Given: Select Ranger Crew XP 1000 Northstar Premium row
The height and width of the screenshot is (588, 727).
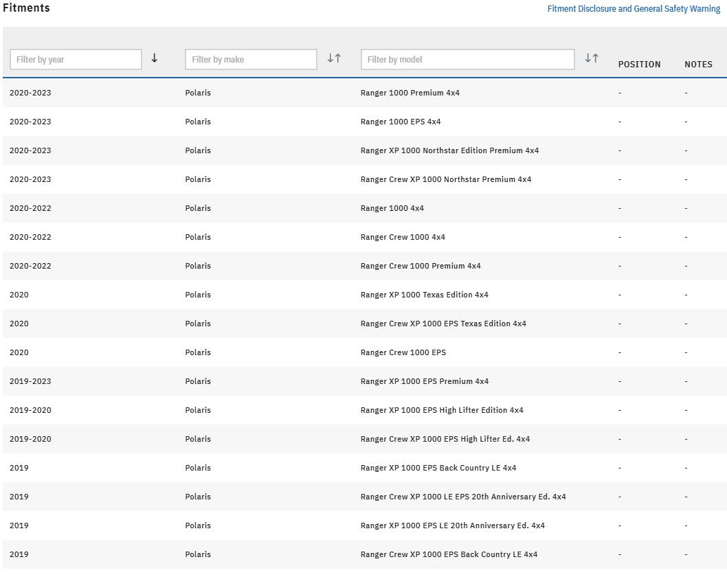Looking at the screenshot, I should (445, 179).
